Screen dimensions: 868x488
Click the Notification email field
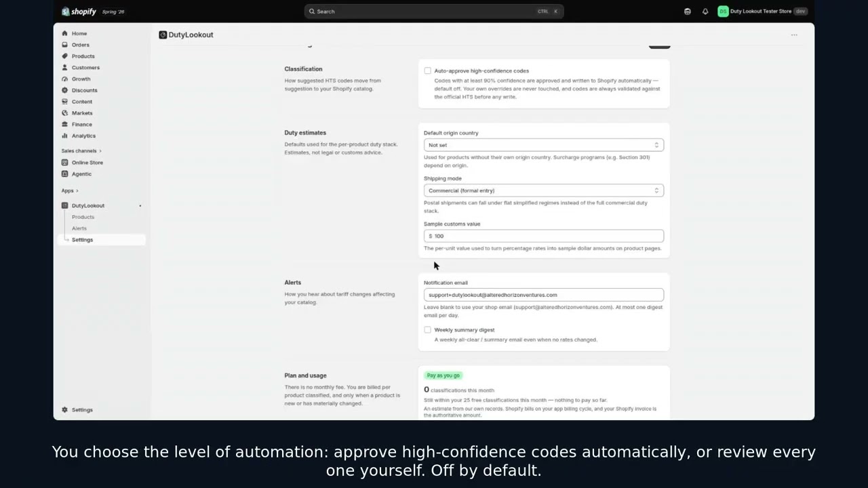544,295
